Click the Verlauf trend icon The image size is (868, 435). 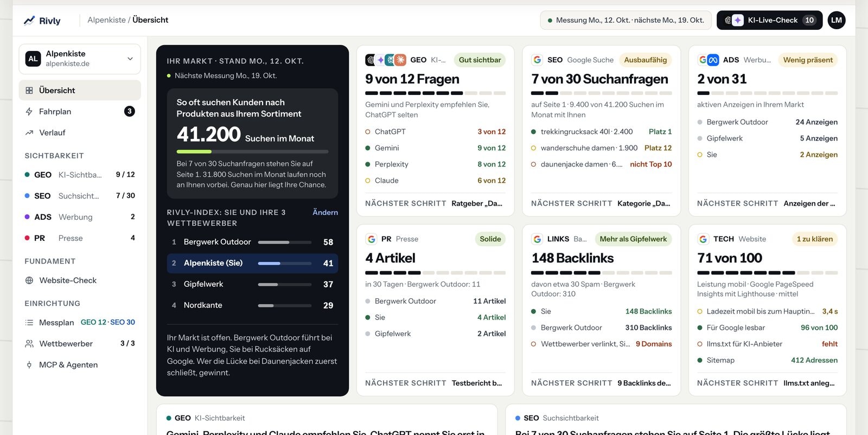tap(29, 133)
